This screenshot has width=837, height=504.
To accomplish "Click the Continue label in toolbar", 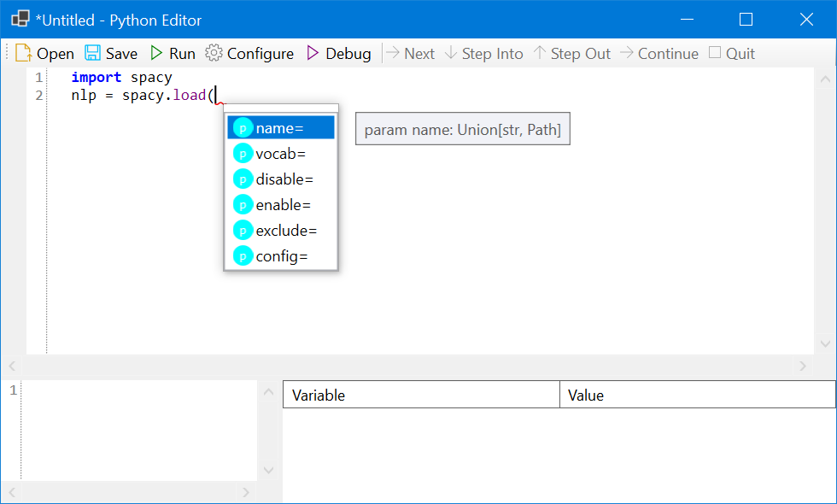I will (x=668, y=53).
